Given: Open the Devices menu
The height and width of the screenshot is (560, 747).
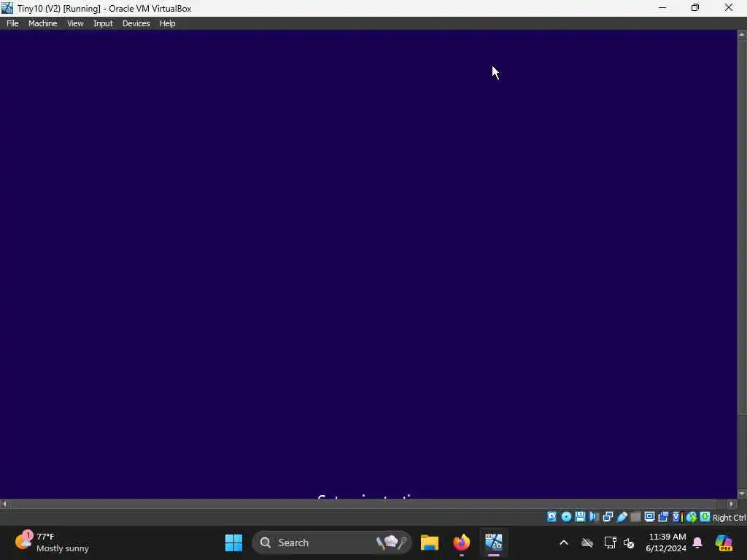Looking at the screenshot, I should coord(136,23).
